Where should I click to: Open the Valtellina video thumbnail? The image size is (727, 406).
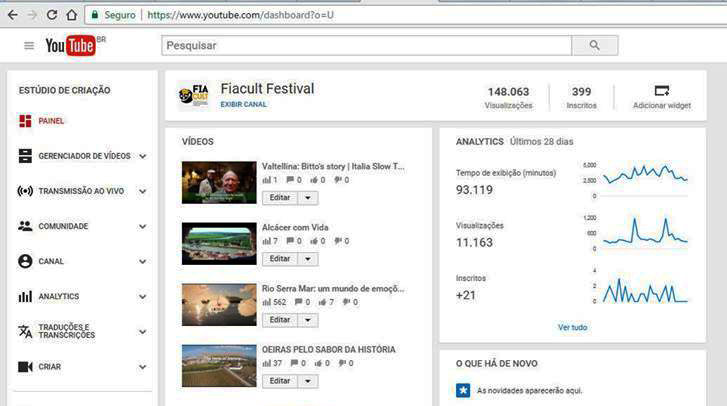pyautogui.click(x=219, y=183)
